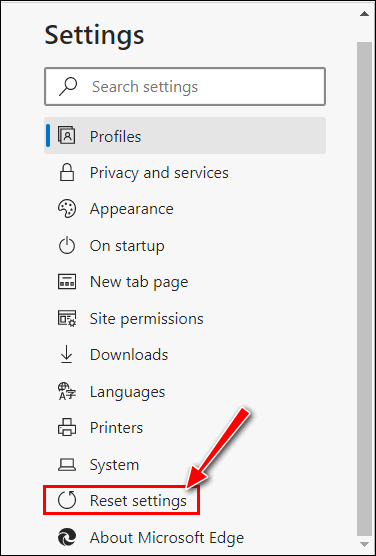The width and height of the screenshot is (376, 556).
Task: Click the scrollbar down arrow
Action: 364,544
